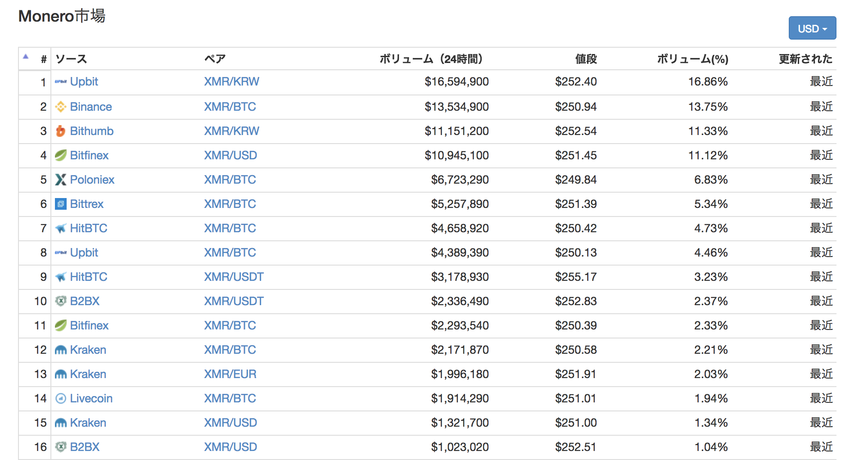
Task: Click the XMR/KRW pair for Upbit
Action: [x=231, y=81]
